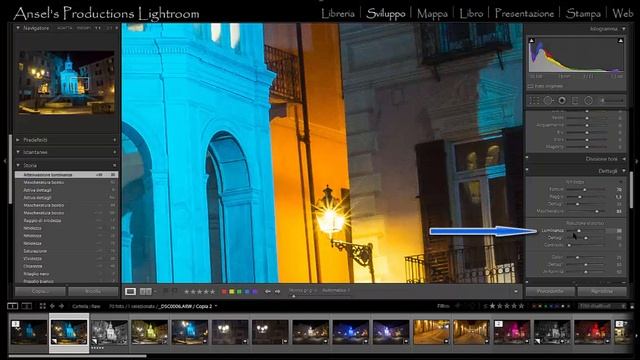Image resolution: width=640 pixels, height=360 pixels.
Task: Open toolbar options dropdown arrow
Action: tap(516, 291)
